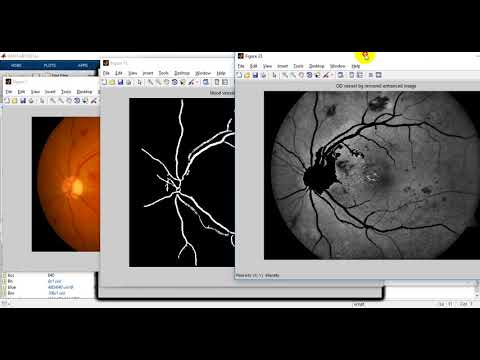
Task: Activate Pan tool in vessel figure window
Action: tap(166, 82)
